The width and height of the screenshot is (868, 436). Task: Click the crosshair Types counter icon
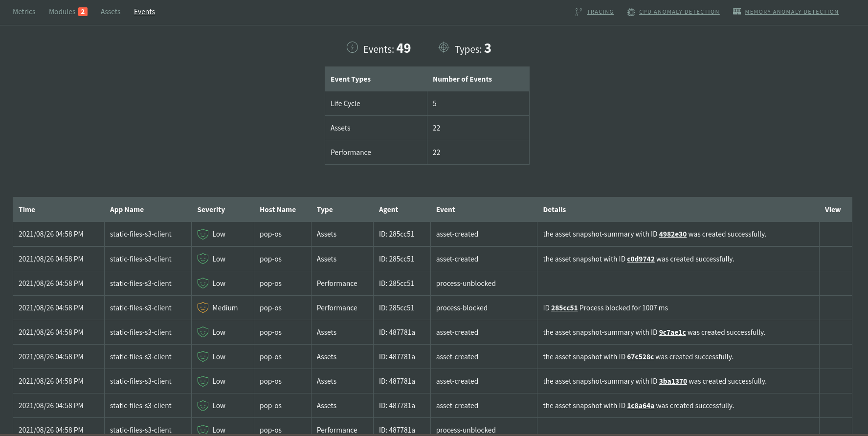click(444, 47)
